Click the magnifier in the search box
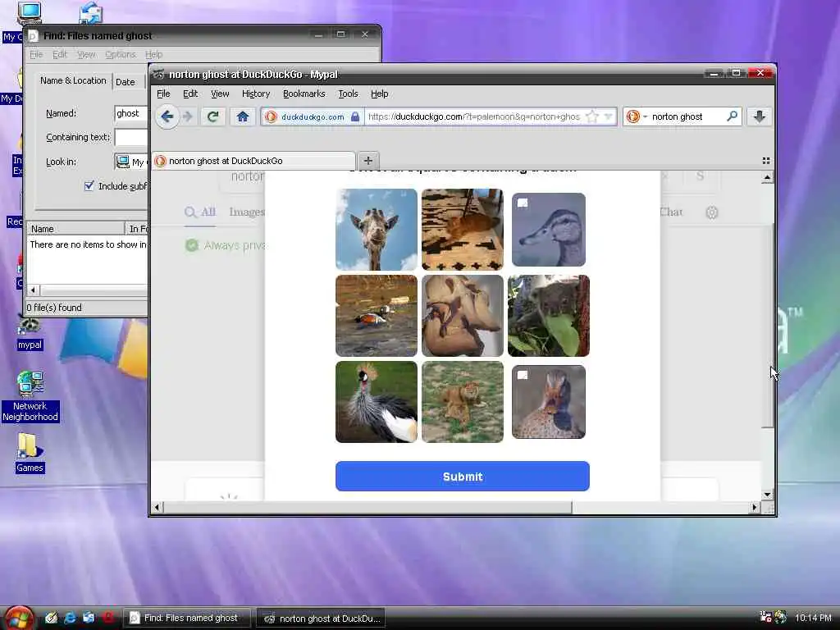Screen dimensions: 840x630 coord(732,116)
